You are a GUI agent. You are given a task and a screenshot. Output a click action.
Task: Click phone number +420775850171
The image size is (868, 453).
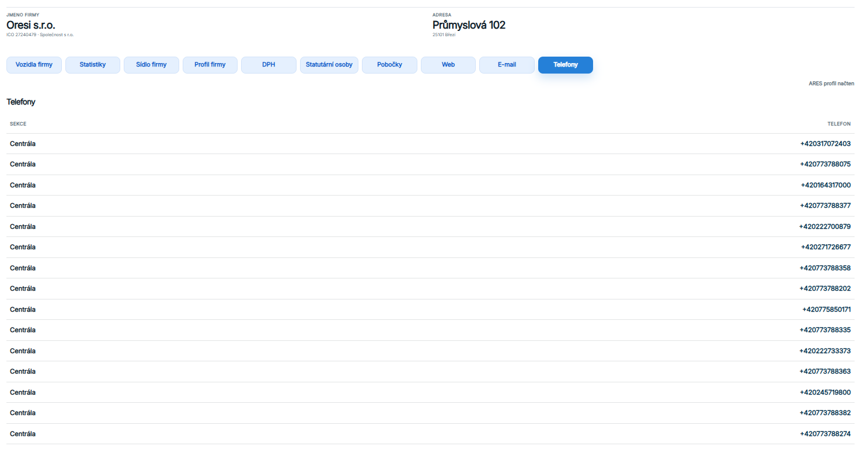827,309
